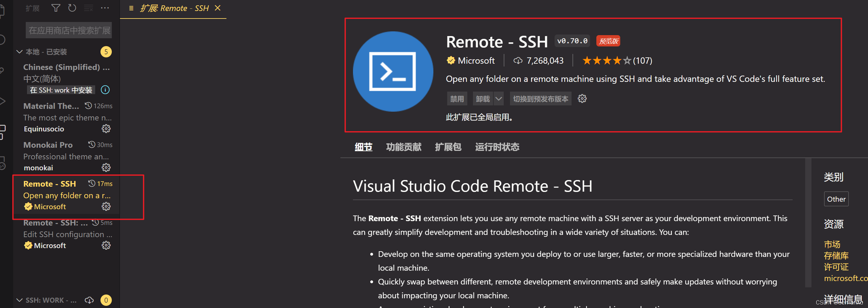The height and width of the screenshot is (308, 868).
Task: Open manage gear in extension header
Action: [x=582, y=98]
